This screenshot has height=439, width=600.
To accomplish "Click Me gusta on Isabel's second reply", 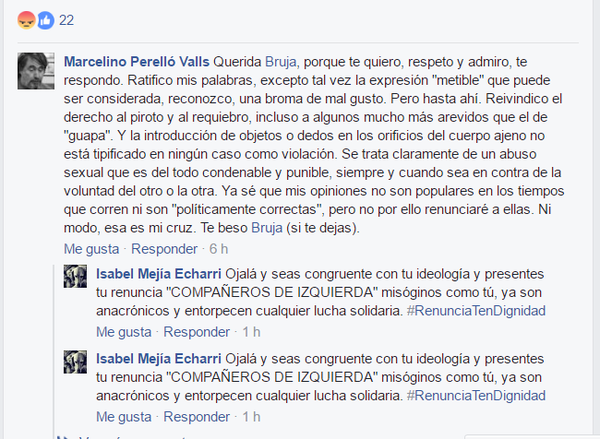I will click(124, 417).
